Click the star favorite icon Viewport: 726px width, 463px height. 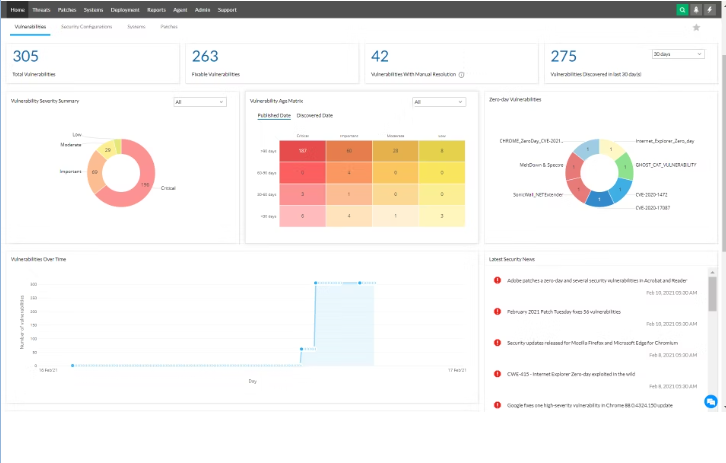coord(696,27)
